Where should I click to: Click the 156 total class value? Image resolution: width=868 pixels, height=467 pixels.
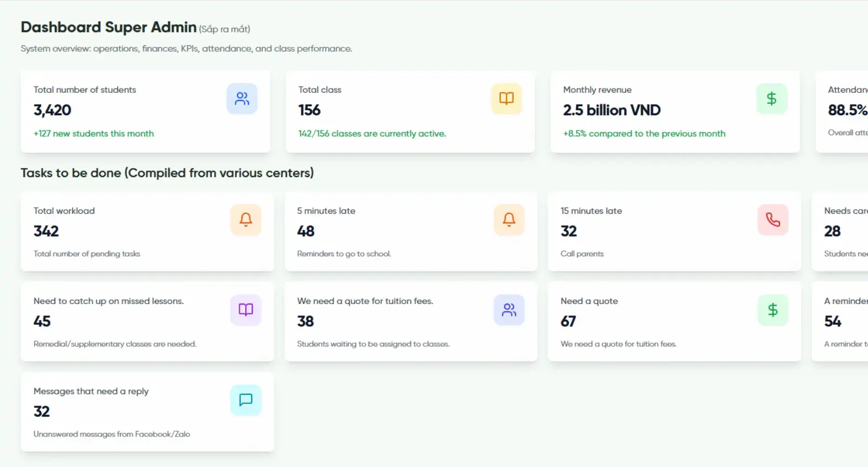[309, 110]
